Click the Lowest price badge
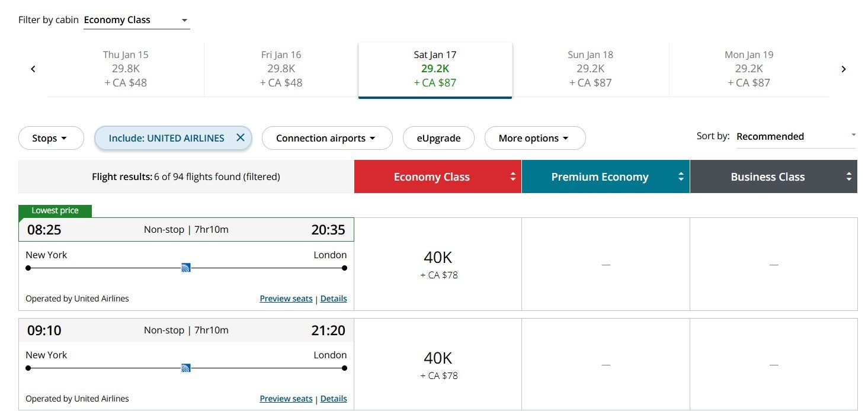Viewport: 868px width, 411px height. tap(55, 211)
